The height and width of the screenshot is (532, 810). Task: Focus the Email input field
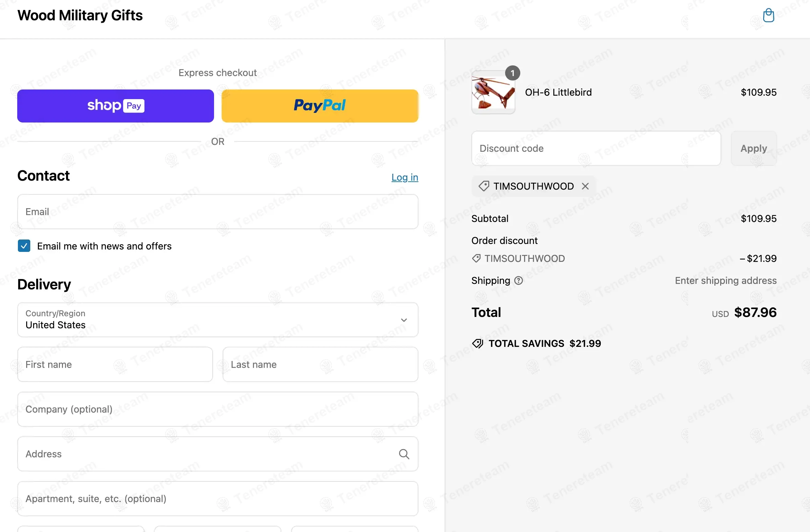click(x=218, y=212)
